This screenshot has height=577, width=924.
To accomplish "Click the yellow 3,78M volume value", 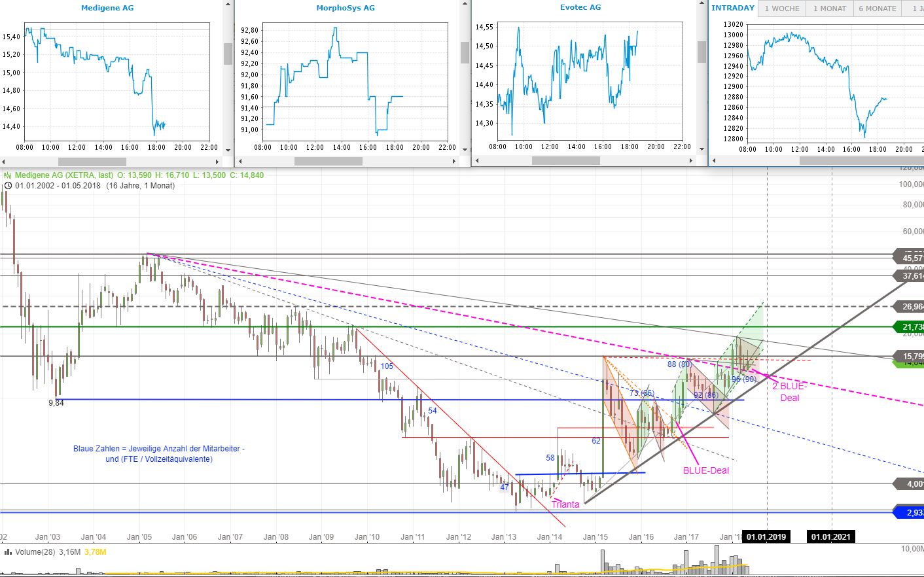I will tap(94, 551).
